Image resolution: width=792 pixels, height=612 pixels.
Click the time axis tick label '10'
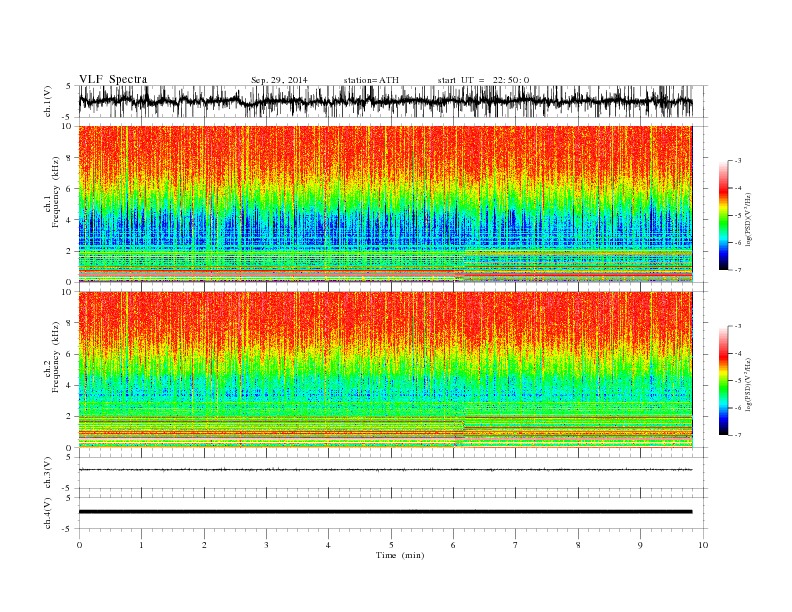tap(703, 545)
